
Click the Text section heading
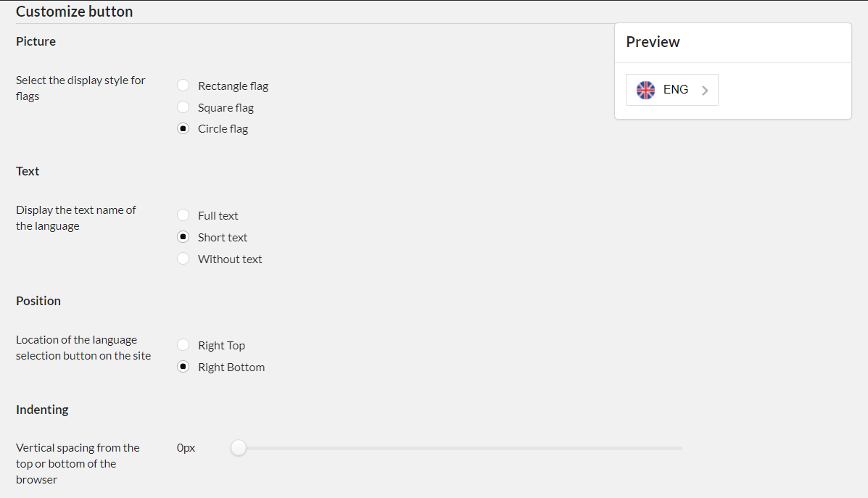[28, 171]
